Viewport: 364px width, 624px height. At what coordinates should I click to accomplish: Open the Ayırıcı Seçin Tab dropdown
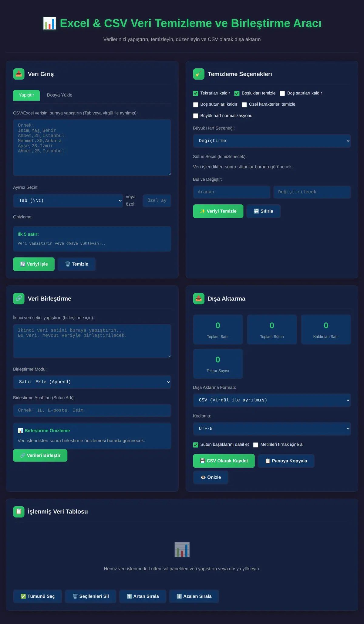pyautogui.click(x=68, y=201)
